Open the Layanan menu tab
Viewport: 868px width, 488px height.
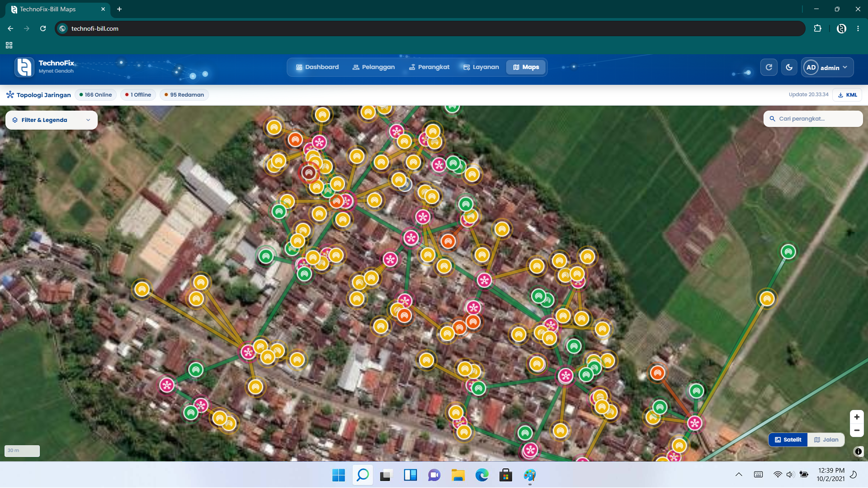coord(481,67)
